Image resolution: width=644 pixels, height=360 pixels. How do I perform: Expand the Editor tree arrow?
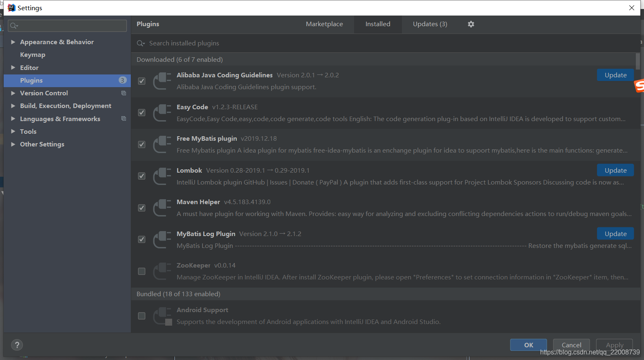(x=13, y=67)
